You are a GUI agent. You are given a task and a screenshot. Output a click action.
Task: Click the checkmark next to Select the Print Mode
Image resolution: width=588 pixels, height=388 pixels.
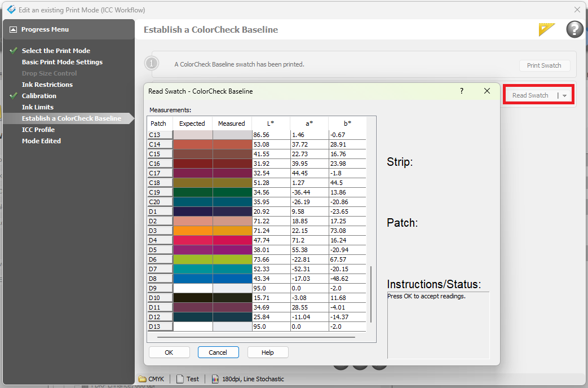coord(14,50)
